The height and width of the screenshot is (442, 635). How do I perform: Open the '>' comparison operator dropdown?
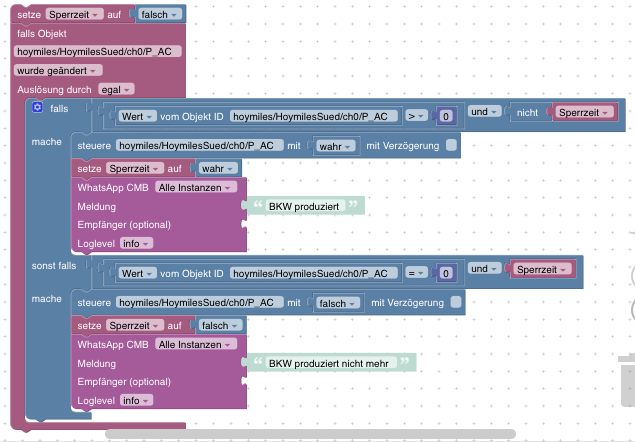[416, 116]
